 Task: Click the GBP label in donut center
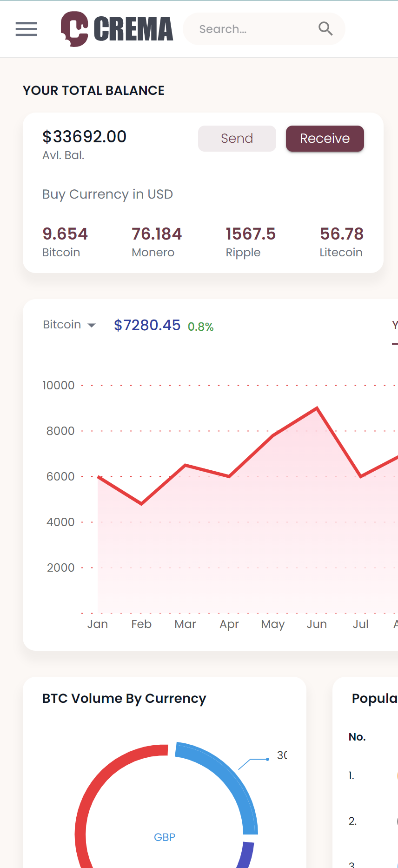point(165,837)
